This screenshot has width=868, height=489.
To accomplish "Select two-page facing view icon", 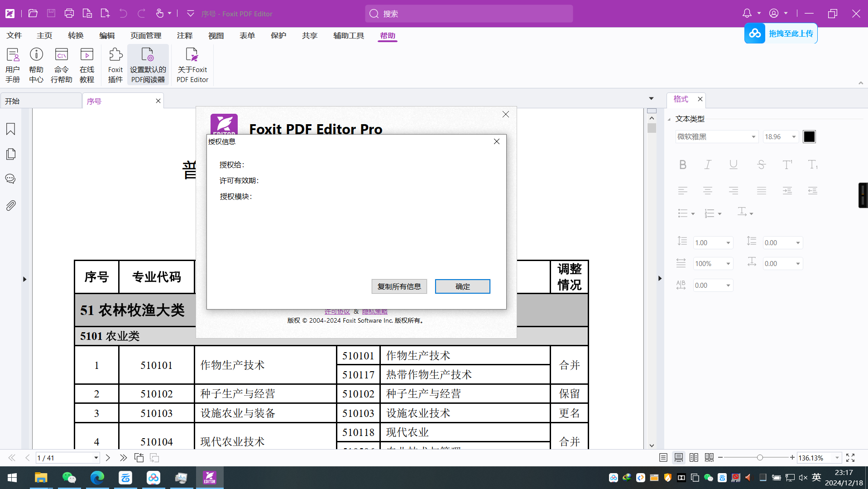I will point(694,458).
